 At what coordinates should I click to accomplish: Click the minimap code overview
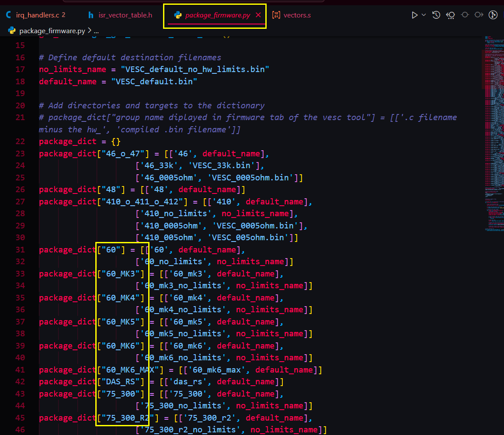tap(493, 131)
